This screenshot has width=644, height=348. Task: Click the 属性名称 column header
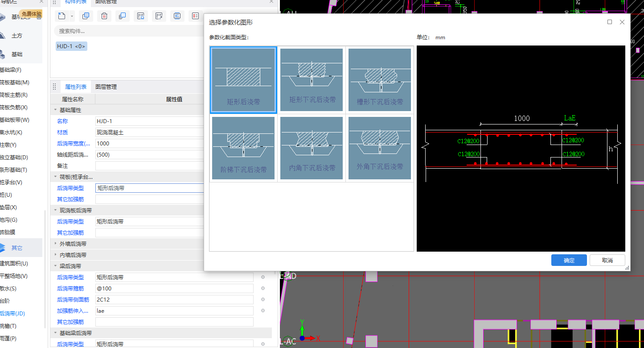pyautogui.click(x=73, y=99)
